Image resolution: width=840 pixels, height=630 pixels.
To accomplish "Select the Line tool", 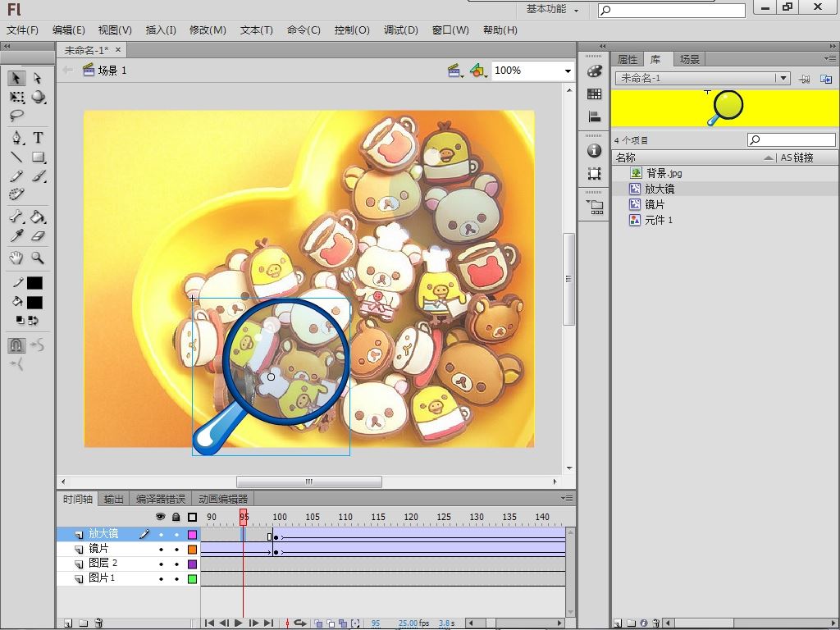I will pos(16,157).
